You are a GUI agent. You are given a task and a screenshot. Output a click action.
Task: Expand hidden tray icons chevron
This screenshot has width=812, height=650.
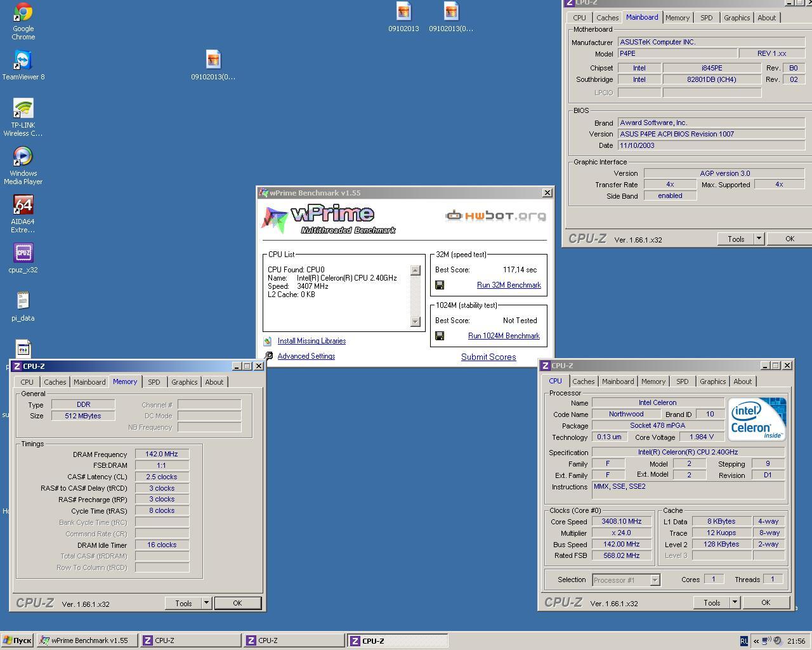756,641
